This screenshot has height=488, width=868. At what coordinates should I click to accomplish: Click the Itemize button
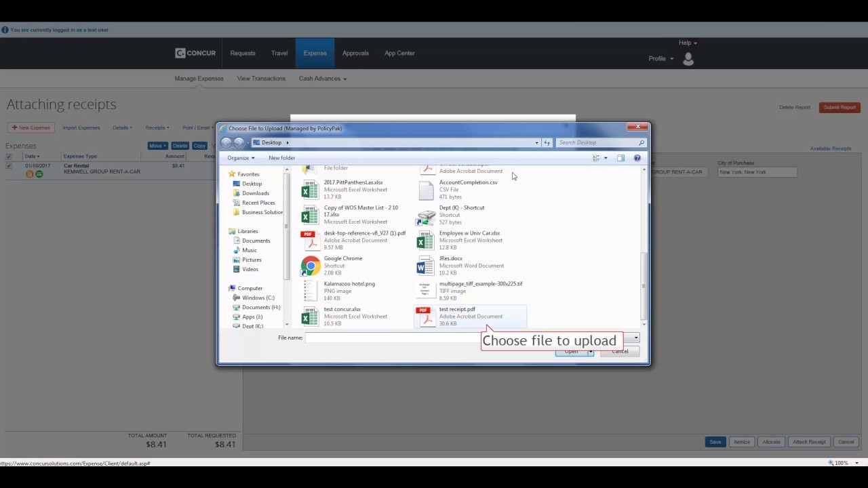point(741,442)
